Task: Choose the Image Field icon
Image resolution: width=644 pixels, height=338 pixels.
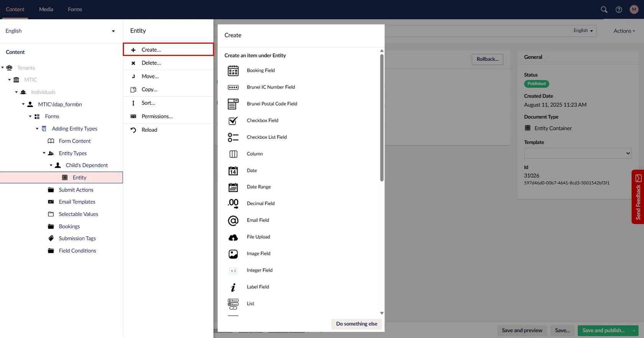Action: pos(233,254)
